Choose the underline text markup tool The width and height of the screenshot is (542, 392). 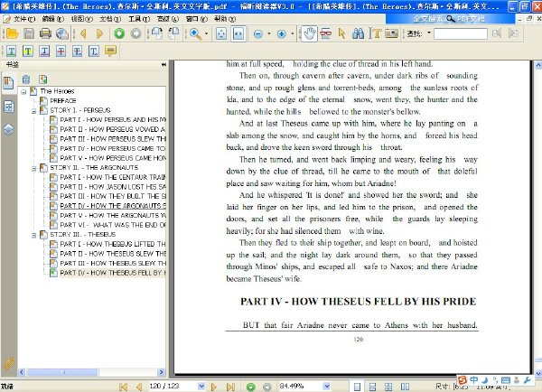coord(11,51)
